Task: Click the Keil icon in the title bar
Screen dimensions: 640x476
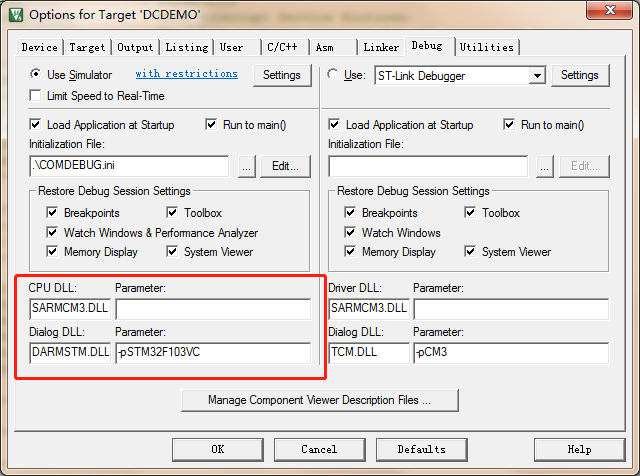Action: pos(13,16)
